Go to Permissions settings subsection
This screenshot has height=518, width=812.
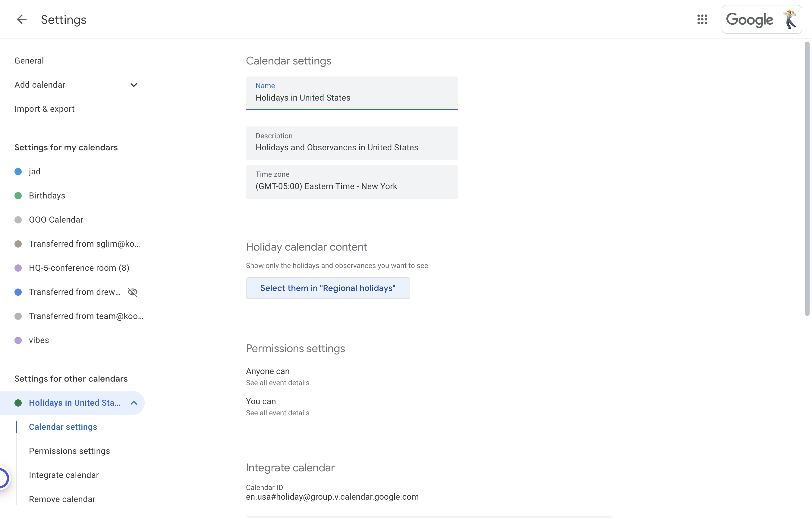pyautogui.click(x=69, y=451)
